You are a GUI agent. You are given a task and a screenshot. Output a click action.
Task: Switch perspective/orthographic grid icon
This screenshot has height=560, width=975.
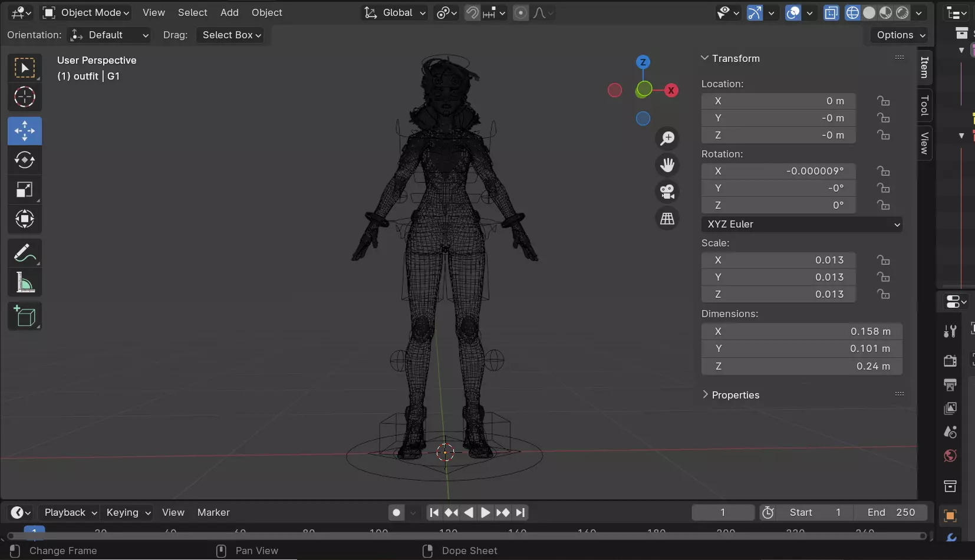[667, 219]
